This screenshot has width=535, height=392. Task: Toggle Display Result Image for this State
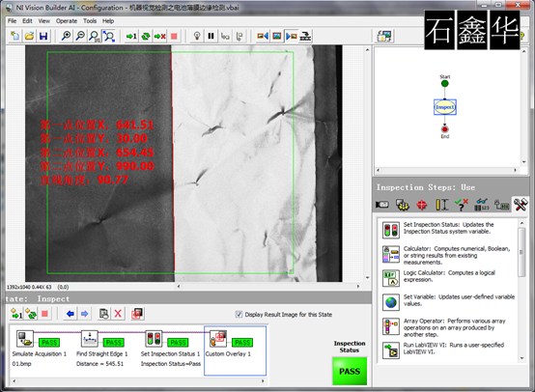[239, 314]
